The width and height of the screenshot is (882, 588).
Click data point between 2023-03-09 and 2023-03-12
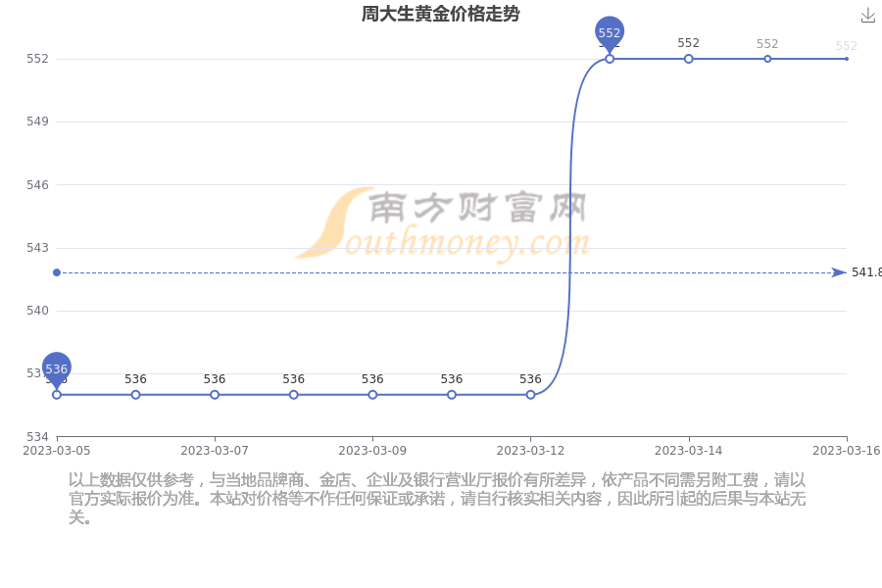tap(452, 395)
